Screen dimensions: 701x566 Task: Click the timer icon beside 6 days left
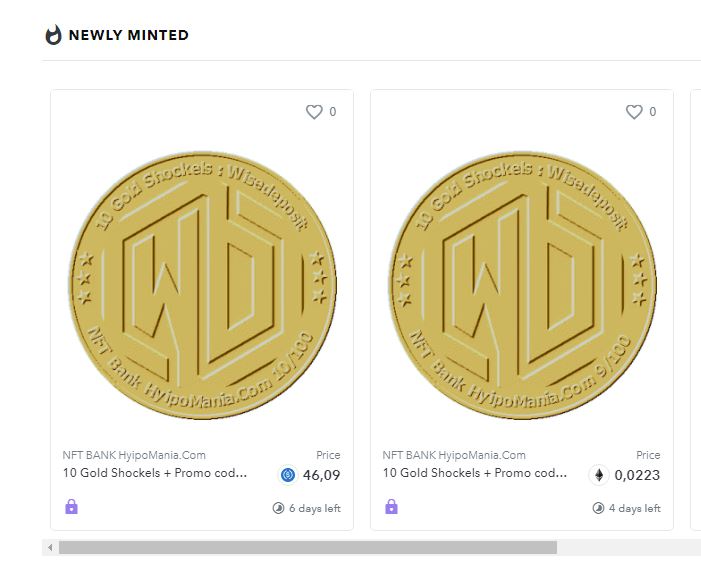coord(278,508)
